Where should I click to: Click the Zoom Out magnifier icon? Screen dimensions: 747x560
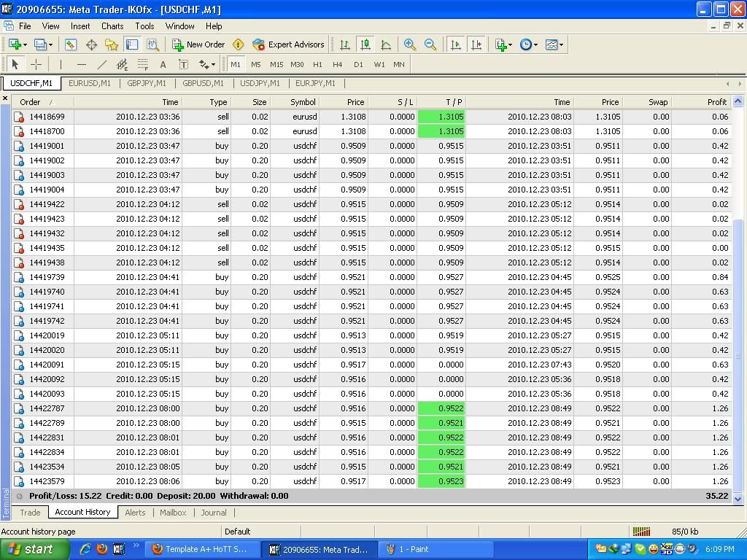tap(430, 44)
